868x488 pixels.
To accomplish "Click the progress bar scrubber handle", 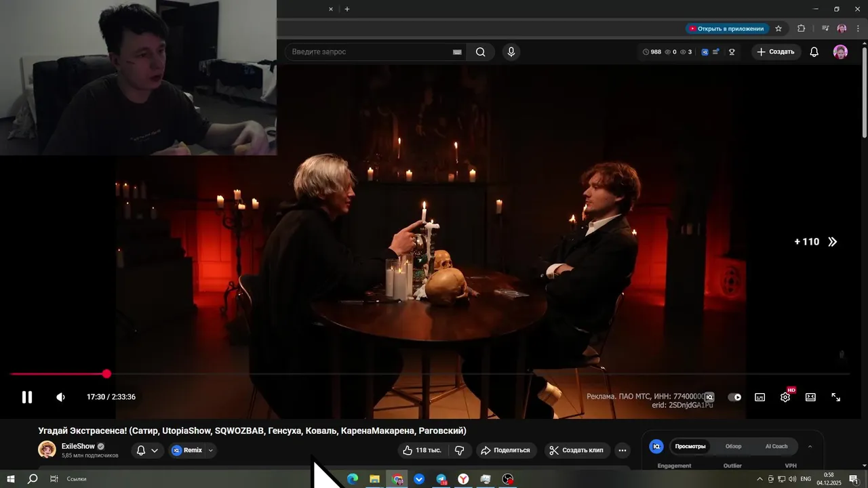I will click(x=106, y=373).
